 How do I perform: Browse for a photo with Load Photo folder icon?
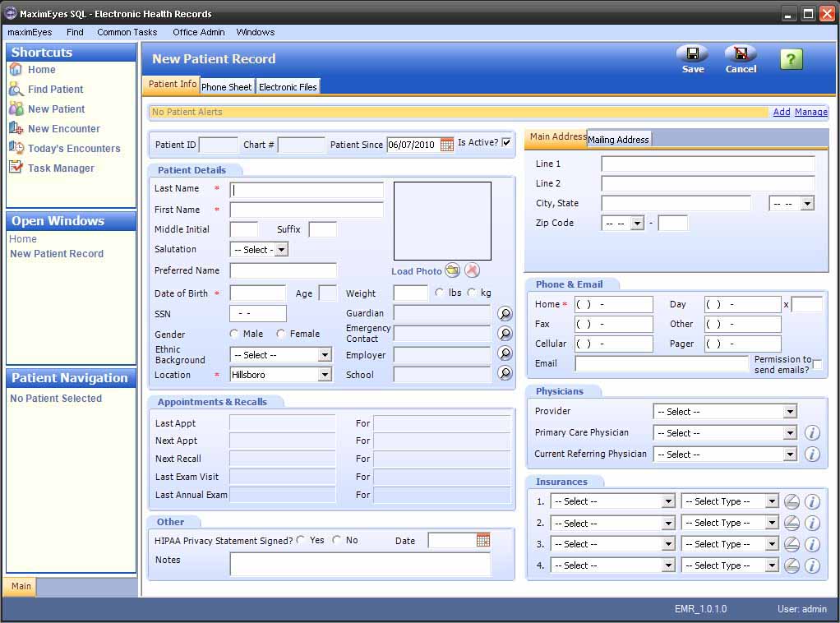(x=452, y=270)
